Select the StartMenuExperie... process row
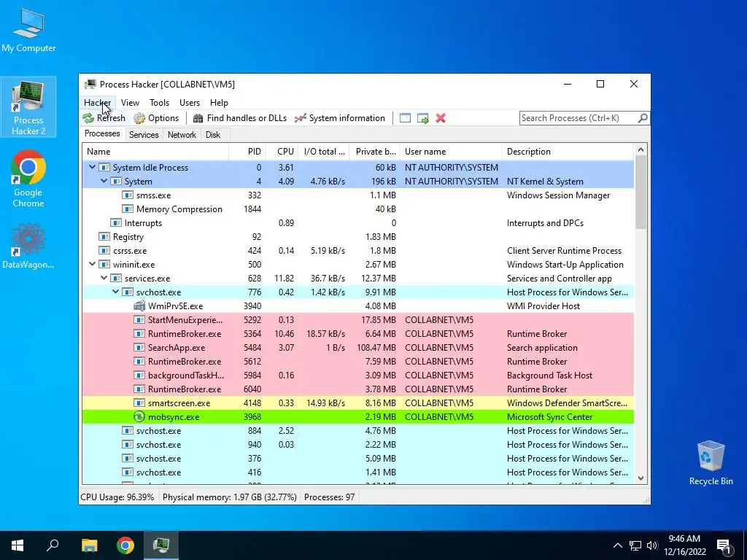The height and width of the screenshot is (560, 747). pos(358,320)
